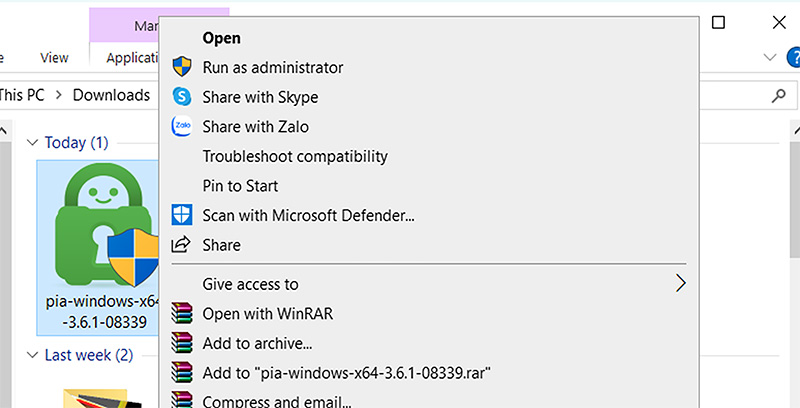Click the Microsoft Defender shield icon
Image resolution: width=800 pixels, height=408 pixels.
click(182, 215)
